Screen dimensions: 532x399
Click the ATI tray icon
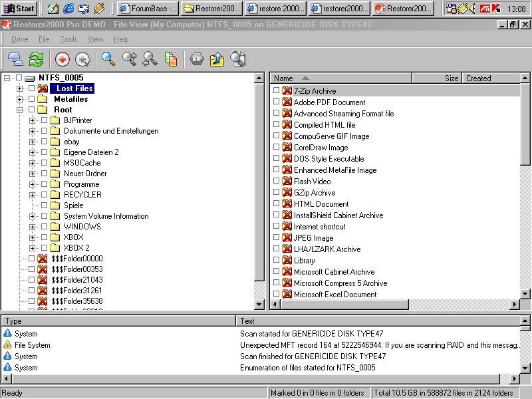click(485, 9)
